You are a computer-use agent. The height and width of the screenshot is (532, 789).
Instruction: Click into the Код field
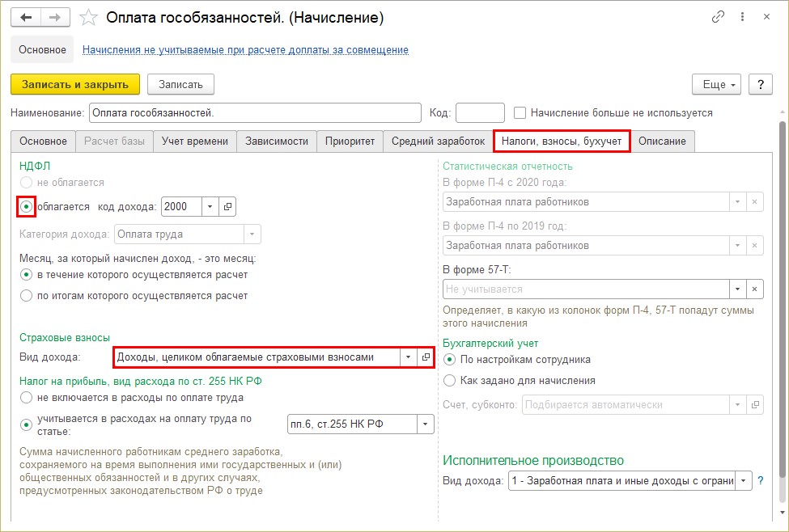point(480,112)
